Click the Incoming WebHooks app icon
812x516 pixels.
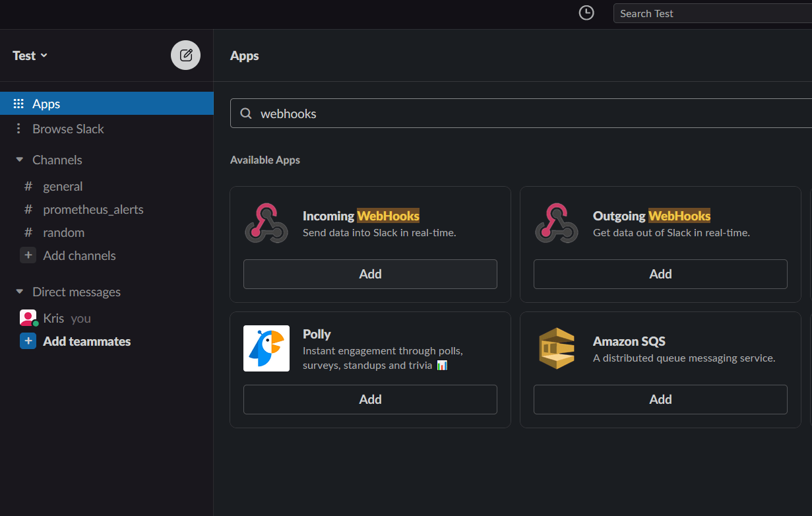pyautogui.click(x=266, y=224)
